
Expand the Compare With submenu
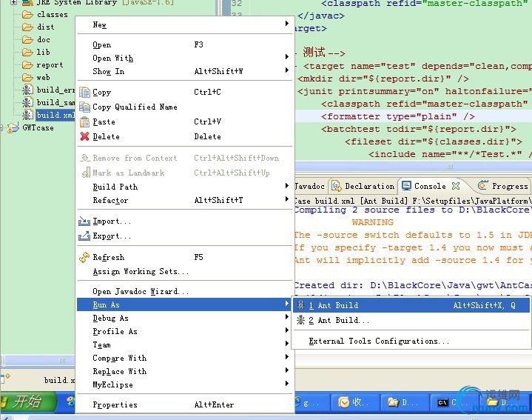click(x=185, y=358)
